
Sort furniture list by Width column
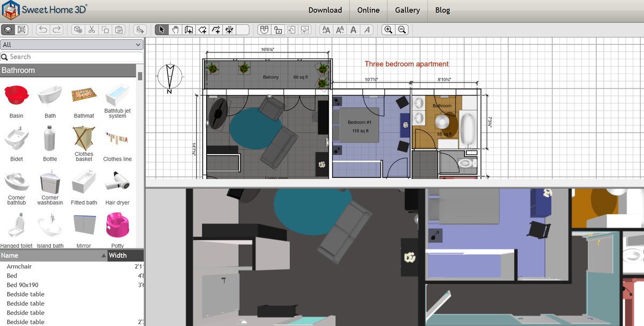pyautogui.click(x=126, y=256)
